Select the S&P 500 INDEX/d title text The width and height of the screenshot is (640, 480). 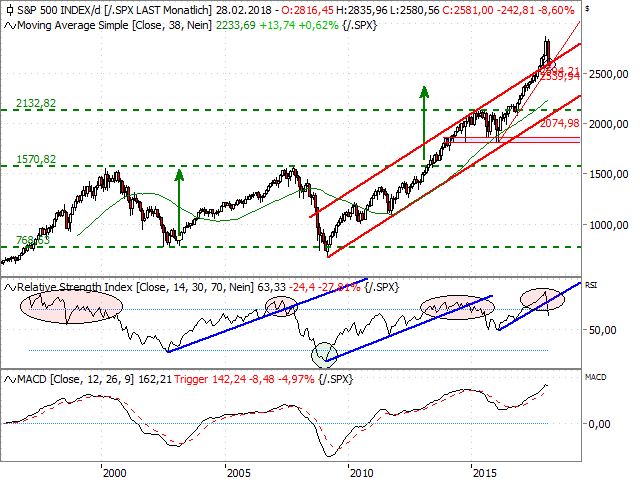pos(59,10)
